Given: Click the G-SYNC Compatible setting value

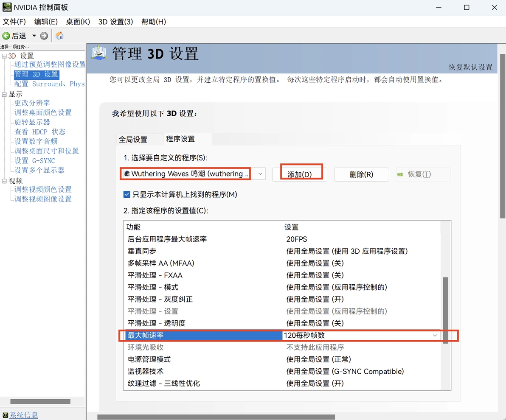Looking at the screenshot, I should point(345,371).
